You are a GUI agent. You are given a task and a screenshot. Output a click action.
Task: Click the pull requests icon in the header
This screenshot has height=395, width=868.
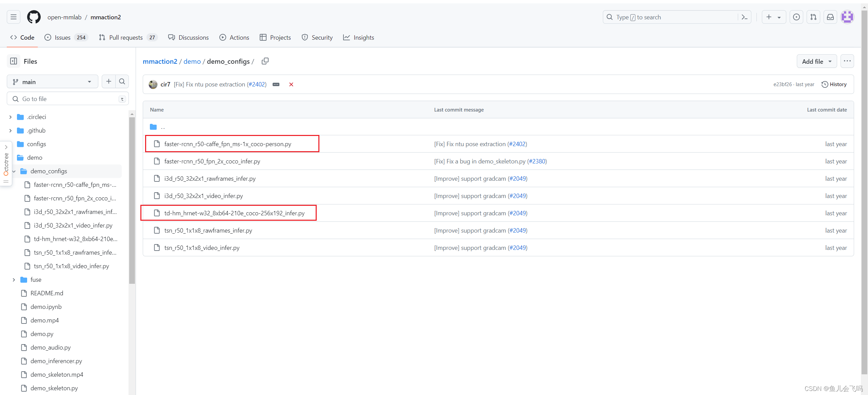[x=813, y=17]
